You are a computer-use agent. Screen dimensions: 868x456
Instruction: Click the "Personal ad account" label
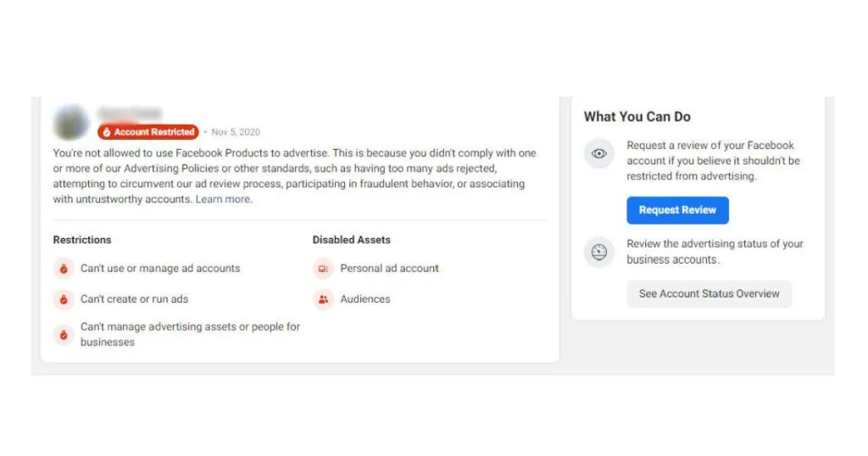point(389,269)
